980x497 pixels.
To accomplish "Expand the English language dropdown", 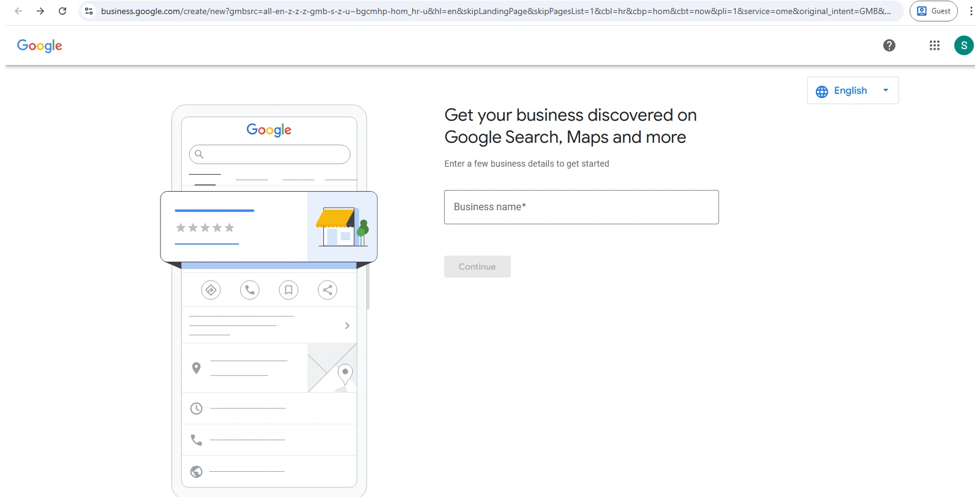I will [x=853, y=91].
